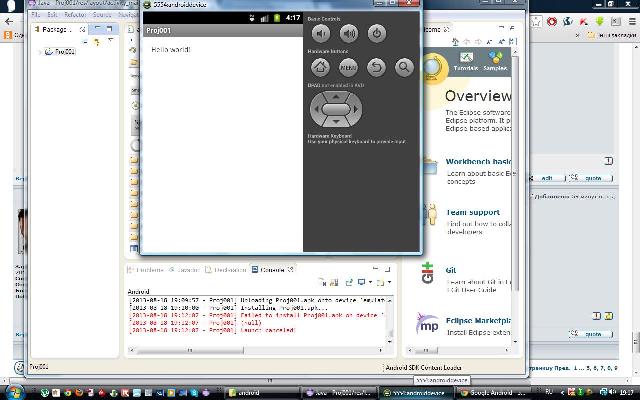Viewport: 640px width, 400px height.
Task: Click DPAD right arrow in emulator
Action: 356,109
